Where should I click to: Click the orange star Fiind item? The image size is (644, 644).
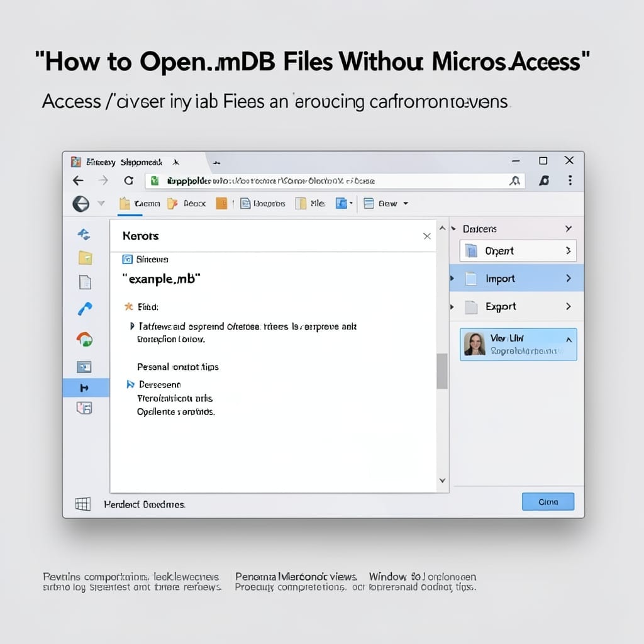click(142, 307)
